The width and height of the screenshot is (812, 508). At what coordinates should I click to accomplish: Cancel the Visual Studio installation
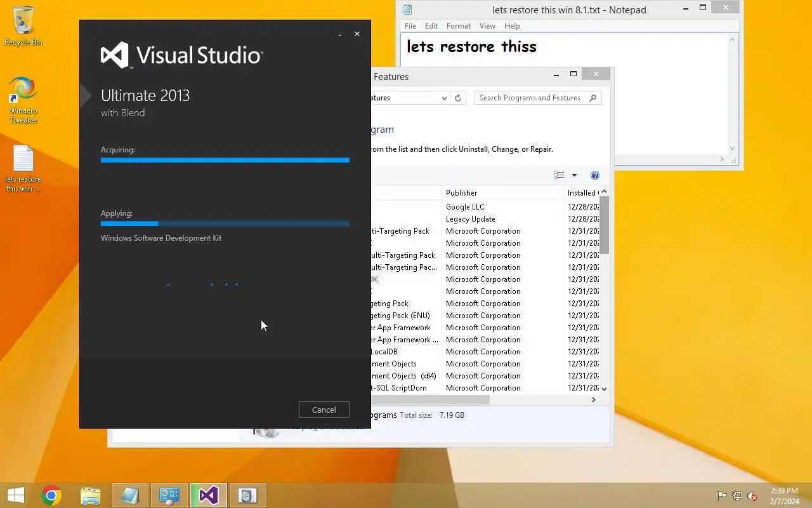(324, 410)
